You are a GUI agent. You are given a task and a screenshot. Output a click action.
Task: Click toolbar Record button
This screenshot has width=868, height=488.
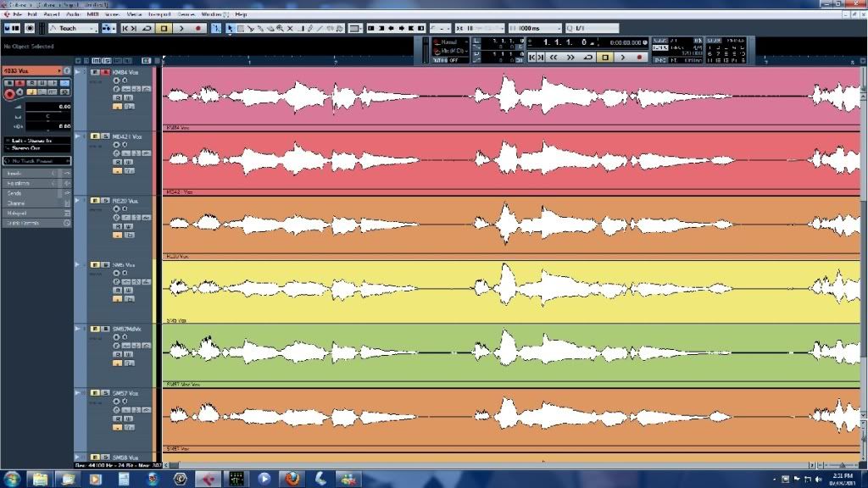point(198,28)
